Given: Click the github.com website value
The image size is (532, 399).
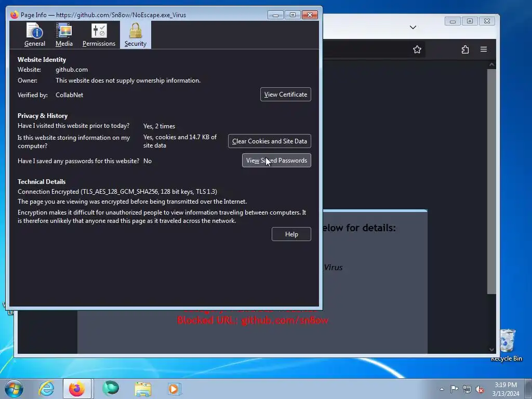Looking at the screenshot, I should tap(72, 70).
